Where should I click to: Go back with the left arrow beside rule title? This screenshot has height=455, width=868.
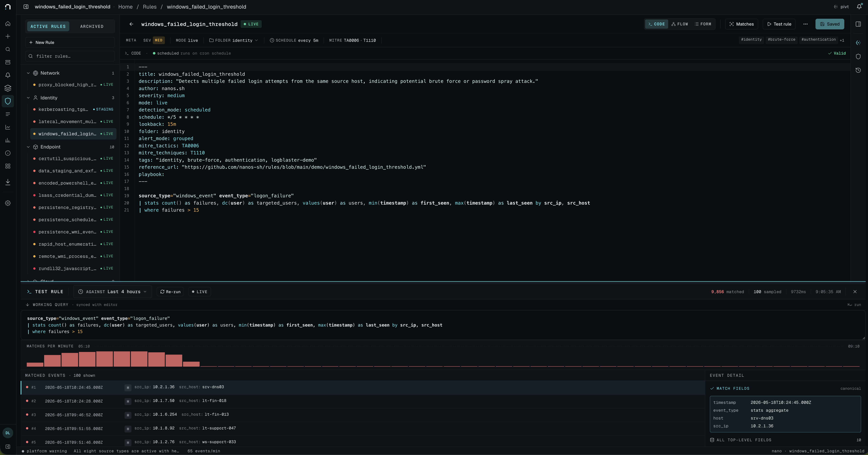(131, 24)
